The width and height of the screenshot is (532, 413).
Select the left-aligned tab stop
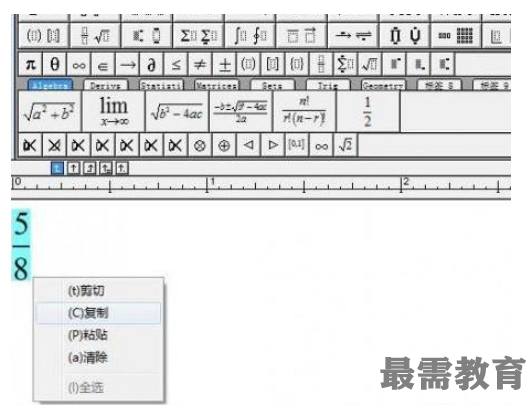[x=57, y=168]
